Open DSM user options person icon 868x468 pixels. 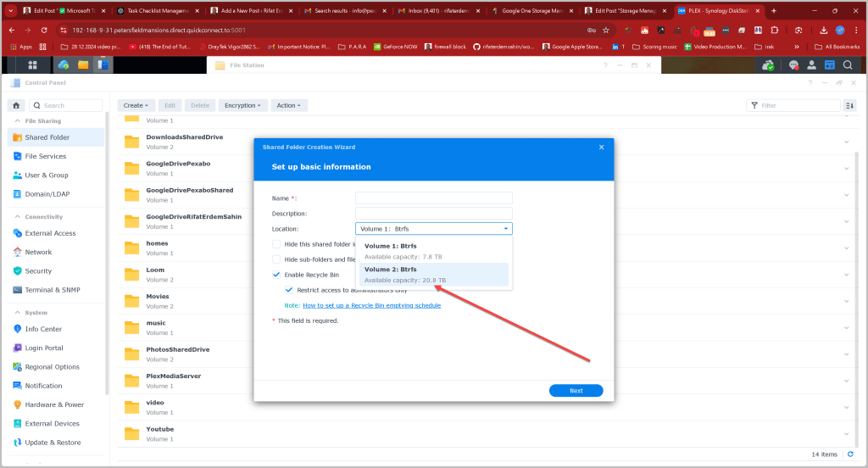[x=811, y=64]
